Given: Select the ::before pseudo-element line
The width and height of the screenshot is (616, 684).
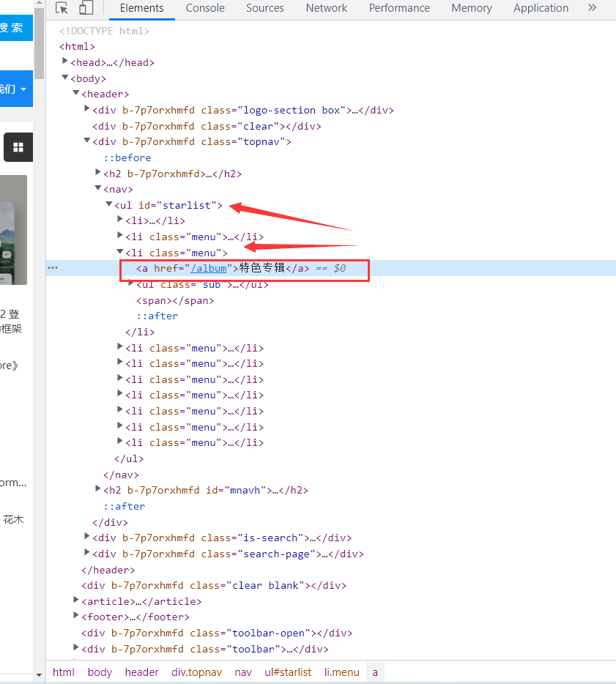Looking at the screenshot, I should [x=127, y=157].
